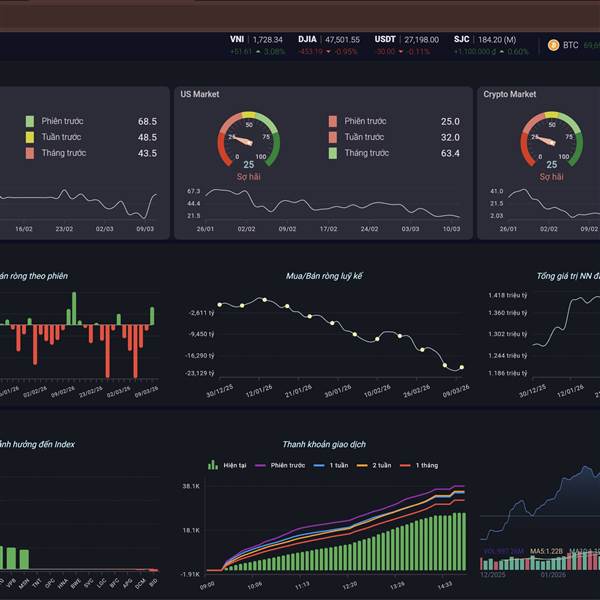
Task: Click the yellow Tuần trước swatch showing 48.5
Action: tap(30, 137)
